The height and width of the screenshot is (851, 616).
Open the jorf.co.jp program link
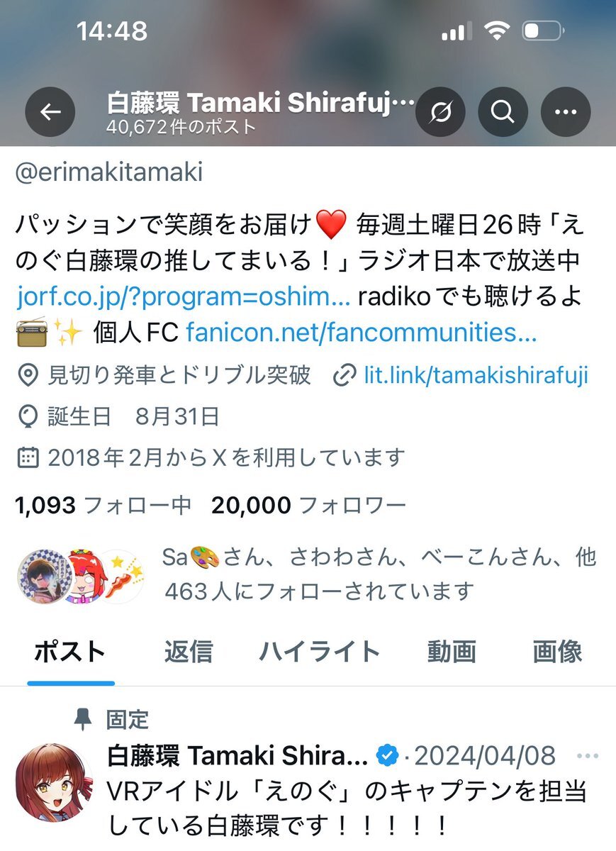(x=184, y=296)
